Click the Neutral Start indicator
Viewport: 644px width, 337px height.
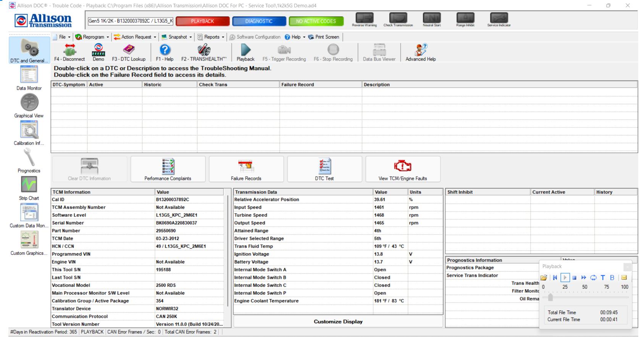[x=431, y=19]
